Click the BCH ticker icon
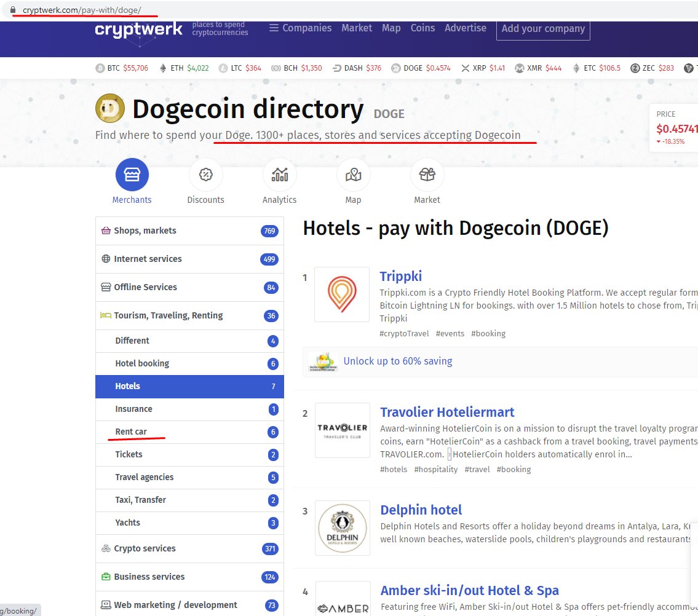 click(276, 68)
